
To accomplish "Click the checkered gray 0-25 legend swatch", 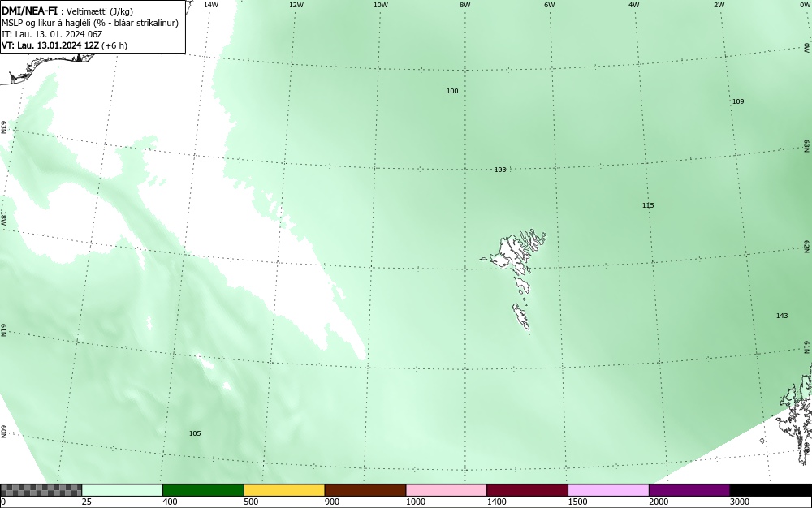I will pyautogui.click(x=41, y=490).
